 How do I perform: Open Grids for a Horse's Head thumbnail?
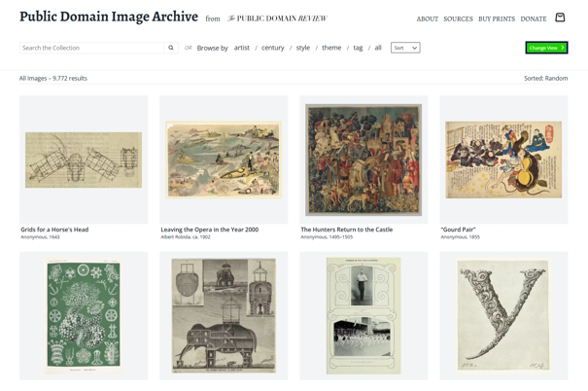pos(84,160)
